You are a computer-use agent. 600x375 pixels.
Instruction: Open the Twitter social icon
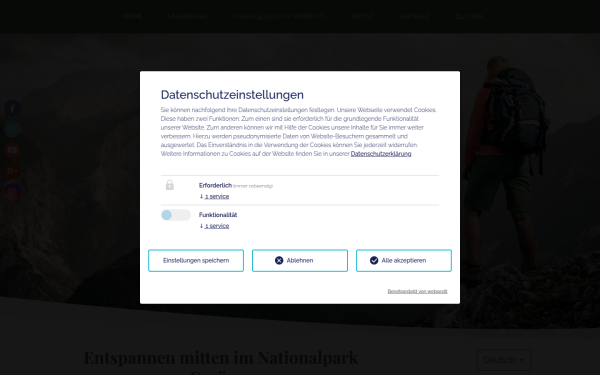tap(12, 129)
